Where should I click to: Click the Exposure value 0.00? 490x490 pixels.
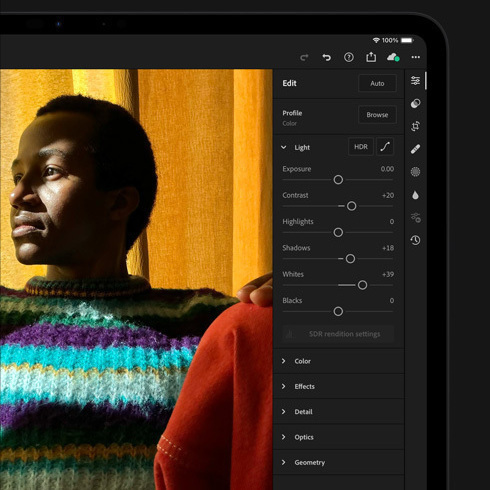coord(387,169)
